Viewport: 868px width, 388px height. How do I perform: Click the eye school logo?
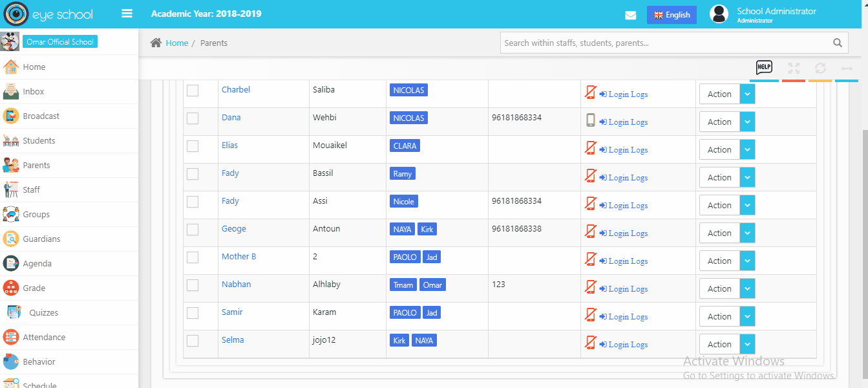tap(49, 14)
